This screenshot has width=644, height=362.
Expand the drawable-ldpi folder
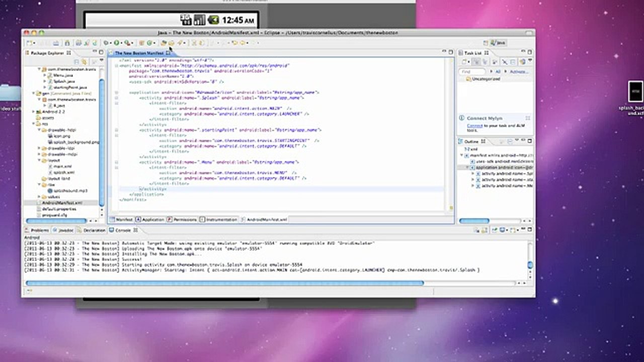39,148
